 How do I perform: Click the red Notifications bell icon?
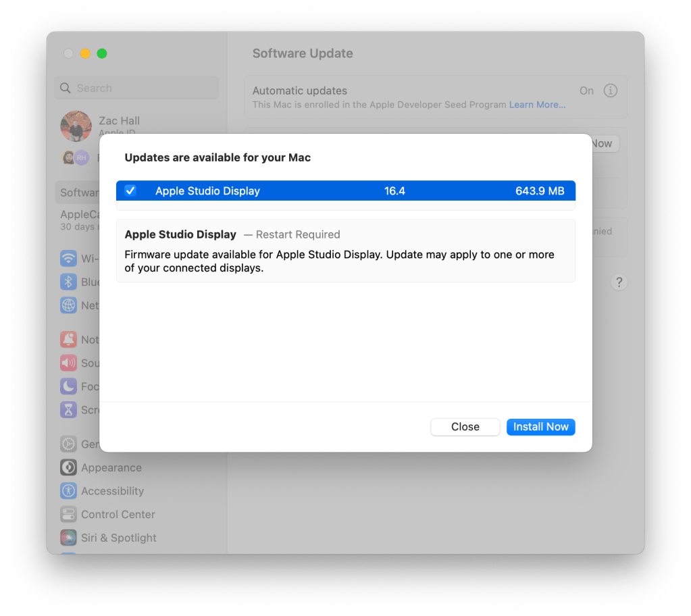68,340
